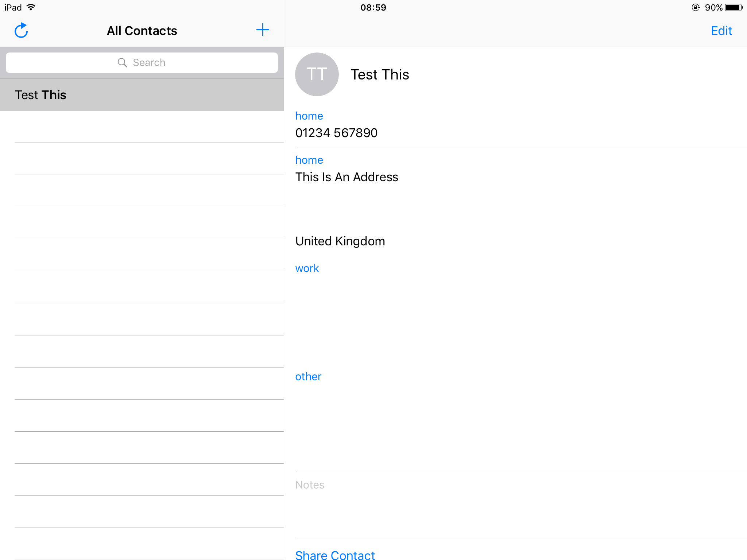This screenshot has width=747, height=560.
Task: Tap the work address label
Action: point(307,268)
